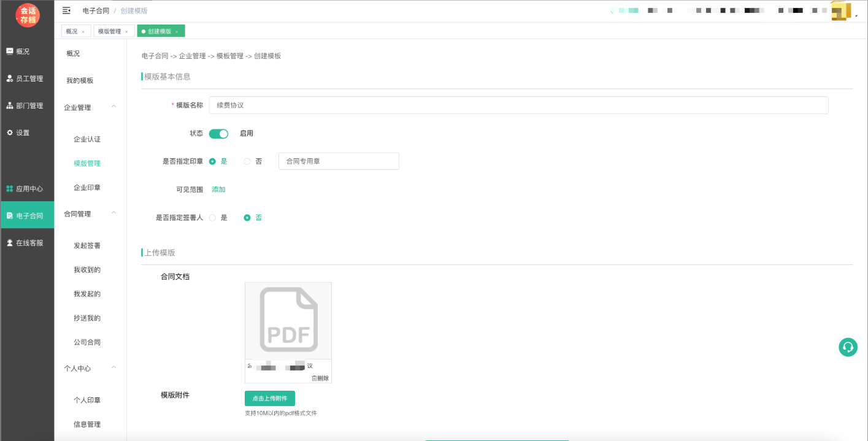Image resolution: width=868 pixels, height=441 pixels.
Task: Open the 合同专用章 seal dropdown
Action: [x=339, y=161]
